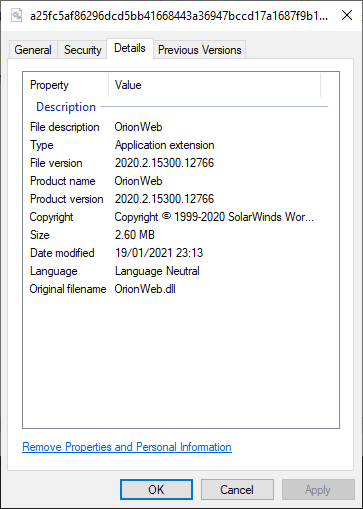Viewport: 363px width, 509px height.
Task: Go to the Previous Versions tab
Action: tap(199, 50)
